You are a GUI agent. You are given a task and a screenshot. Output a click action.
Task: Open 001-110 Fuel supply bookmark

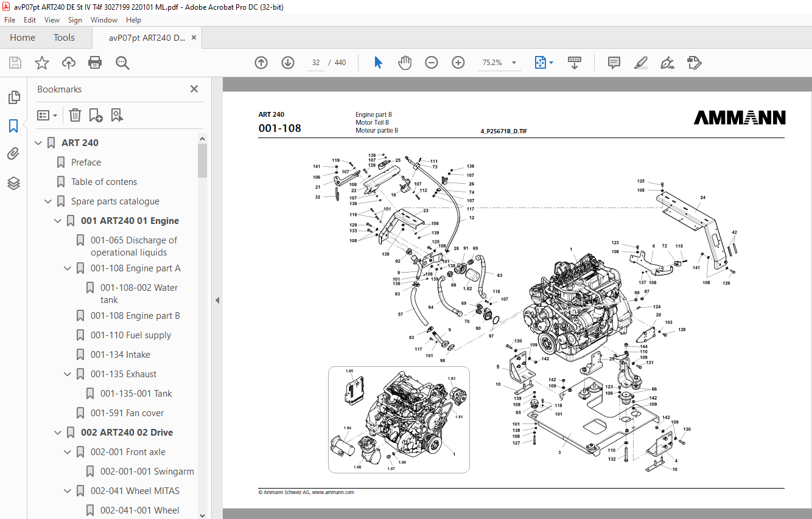(131, 335)
